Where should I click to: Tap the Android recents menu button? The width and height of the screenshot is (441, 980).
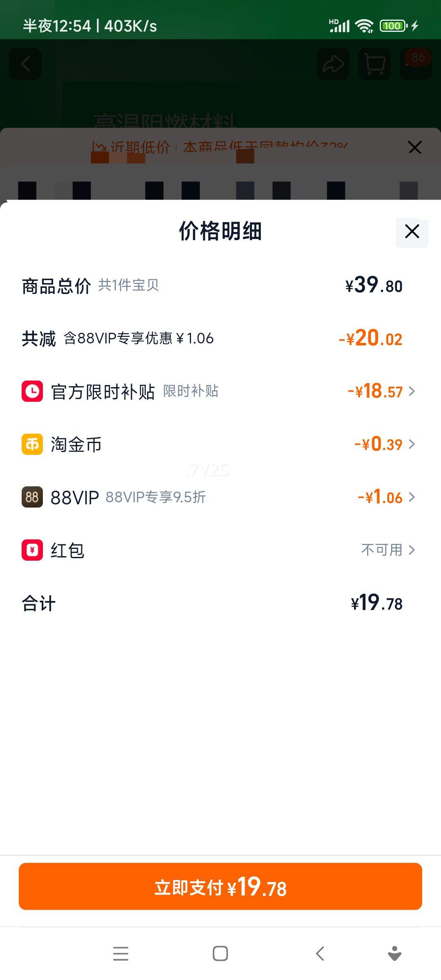[x=121, y=954]
